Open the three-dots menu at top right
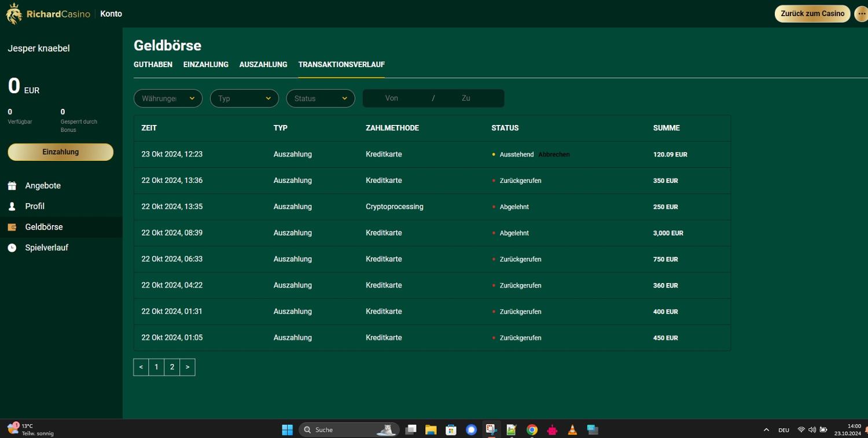 pyautogui.click(x=861, y=14)
